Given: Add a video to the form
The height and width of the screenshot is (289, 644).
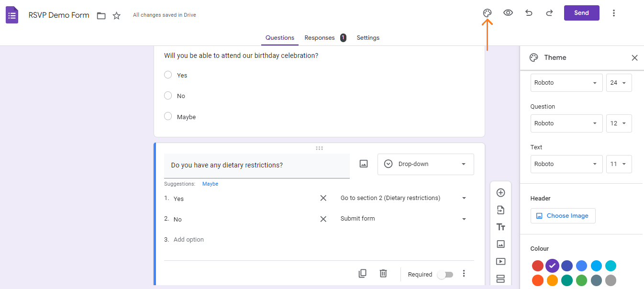Looking at the screenshot, I should (x=500, y=261).
